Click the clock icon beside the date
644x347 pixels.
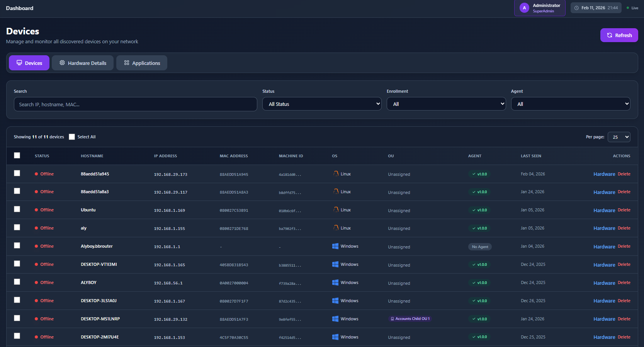pyautogui.click(x=576, y=8)
